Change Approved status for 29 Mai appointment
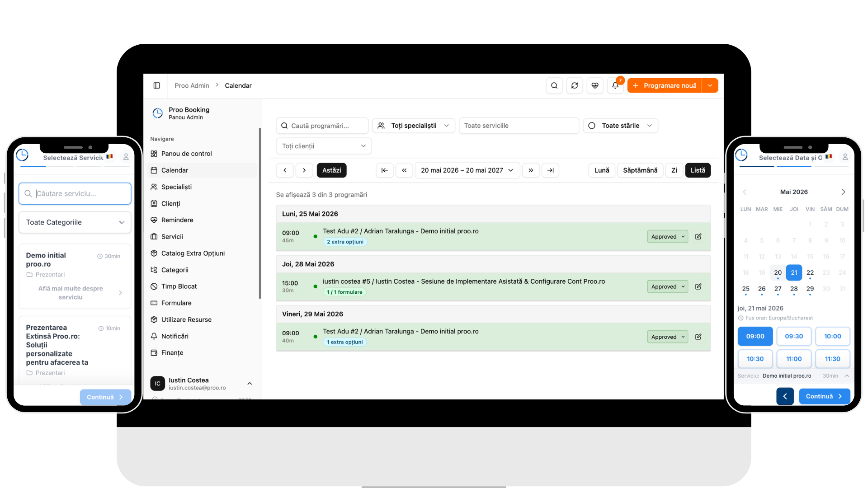 point(668,337)
